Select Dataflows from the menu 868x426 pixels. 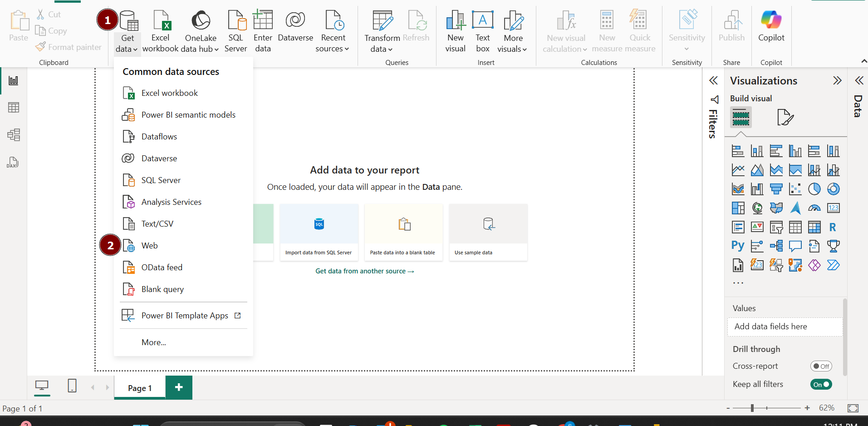pyautogui.click(x=183, y=137)
